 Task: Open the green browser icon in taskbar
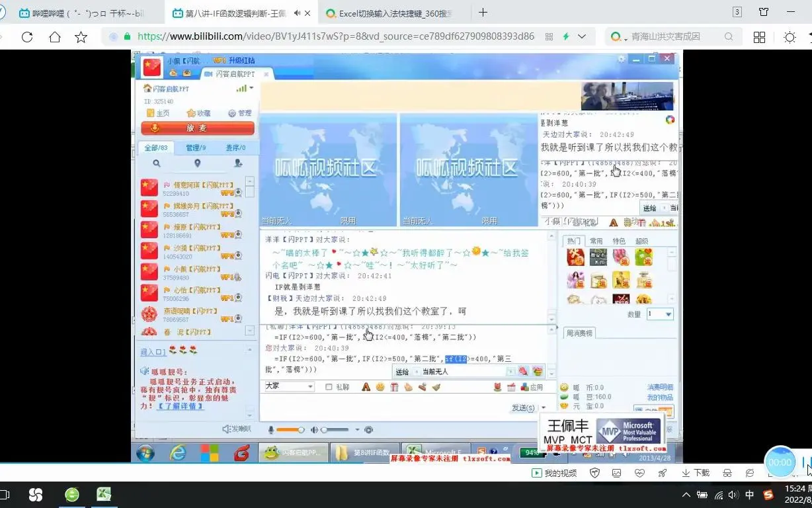[72, 494]
